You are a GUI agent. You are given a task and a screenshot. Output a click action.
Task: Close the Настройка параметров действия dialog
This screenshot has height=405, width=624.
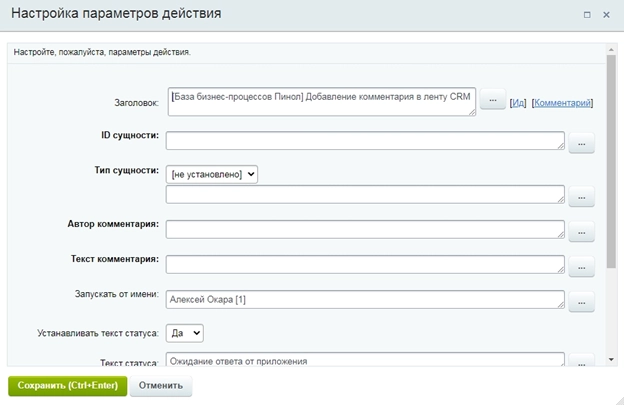[606, 15]
